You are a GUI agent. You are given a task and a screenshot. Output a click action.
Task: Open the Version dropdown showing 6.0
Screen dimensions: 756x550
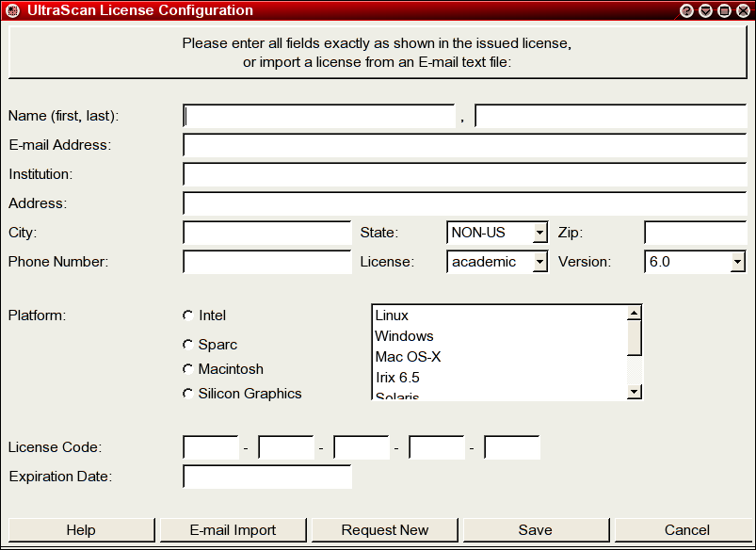point(695,262)
